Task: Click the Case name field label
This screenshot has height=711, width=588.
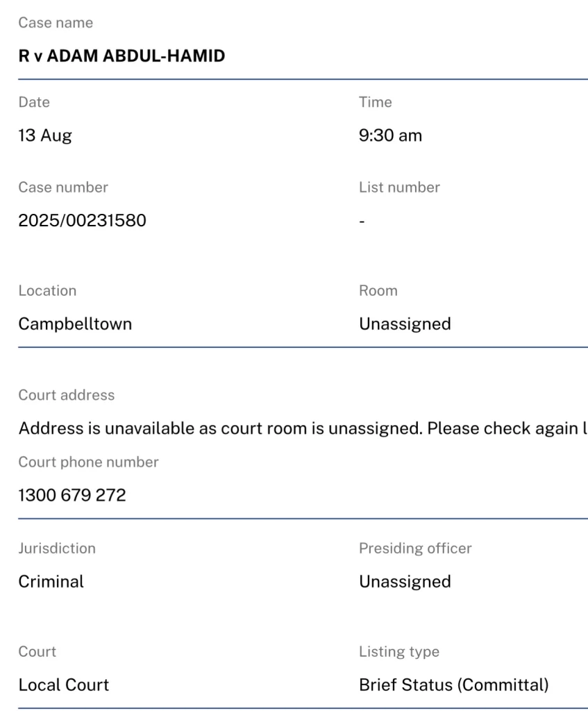Action: pos(56,23)
